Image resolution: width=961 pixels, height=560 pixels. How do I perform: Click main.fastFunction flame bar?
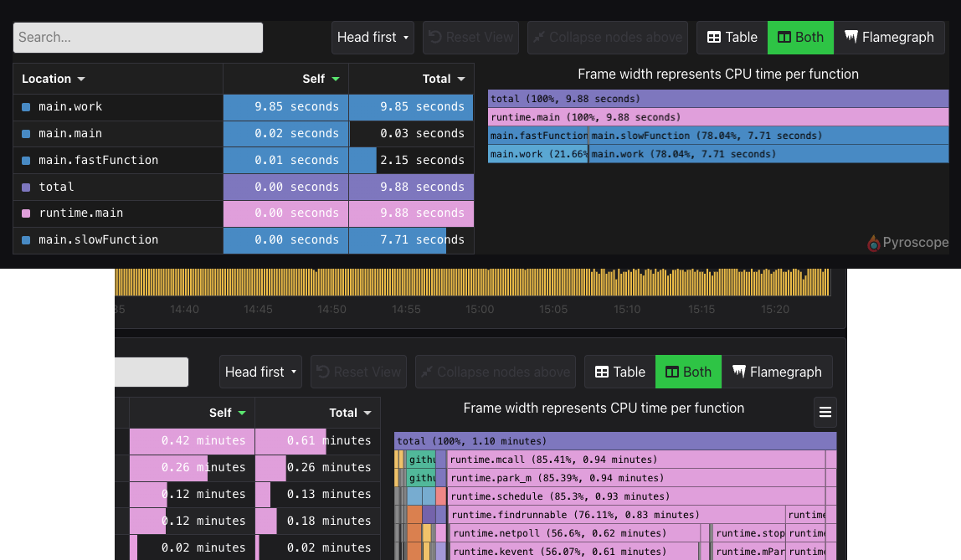(x=538, y=136)
